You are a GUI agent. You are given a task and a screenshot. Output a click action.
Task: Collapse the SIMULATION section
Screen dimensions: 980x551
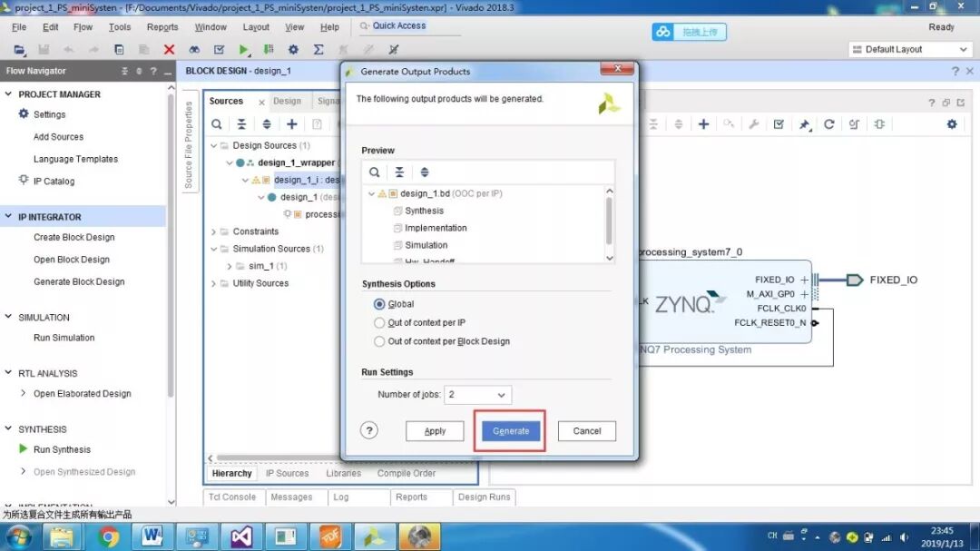tap(8, 317)
